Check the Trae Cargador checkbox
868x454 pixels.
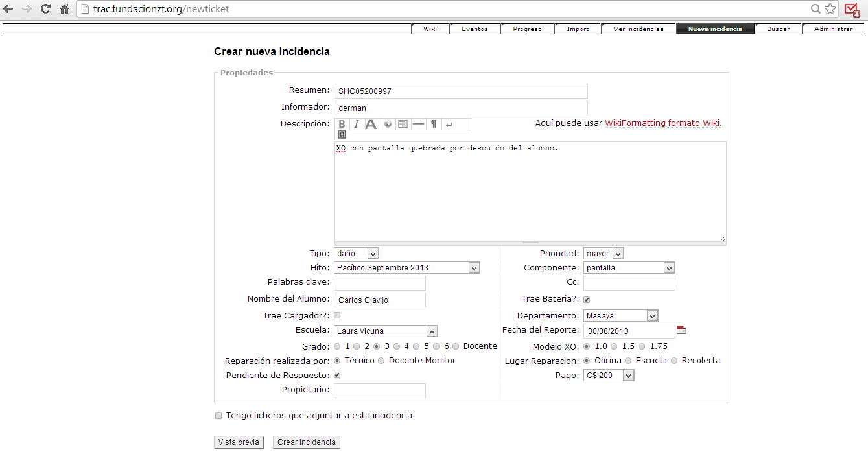coord(337,315)
